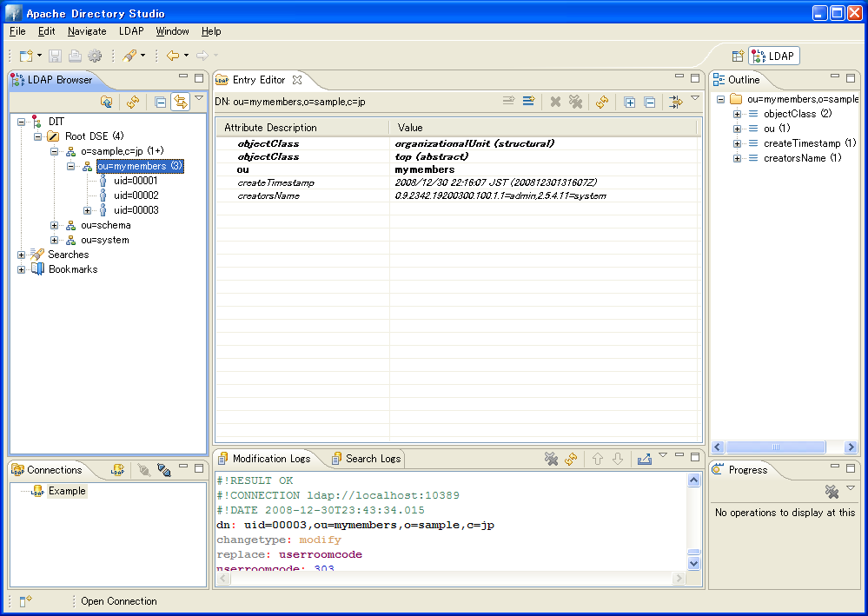Collapse the ou=mymembers node
The width and height of the screenshot is (868, 616).
tap(71, 166)
